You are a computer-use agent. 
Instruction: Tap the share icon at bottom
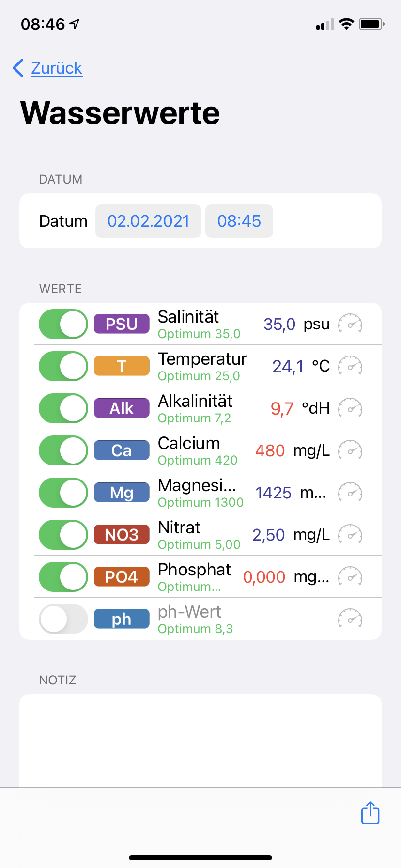370,813
